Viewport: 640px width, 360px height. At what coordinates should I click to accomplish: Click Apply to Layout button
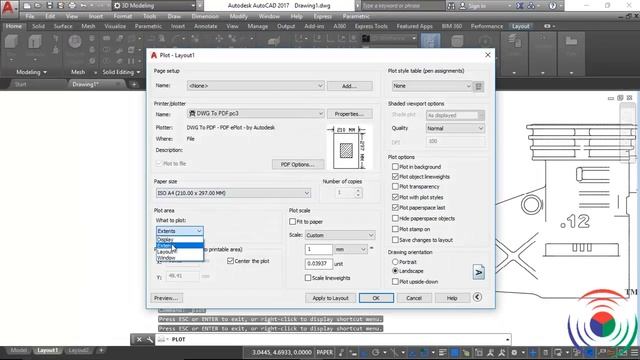330,298
